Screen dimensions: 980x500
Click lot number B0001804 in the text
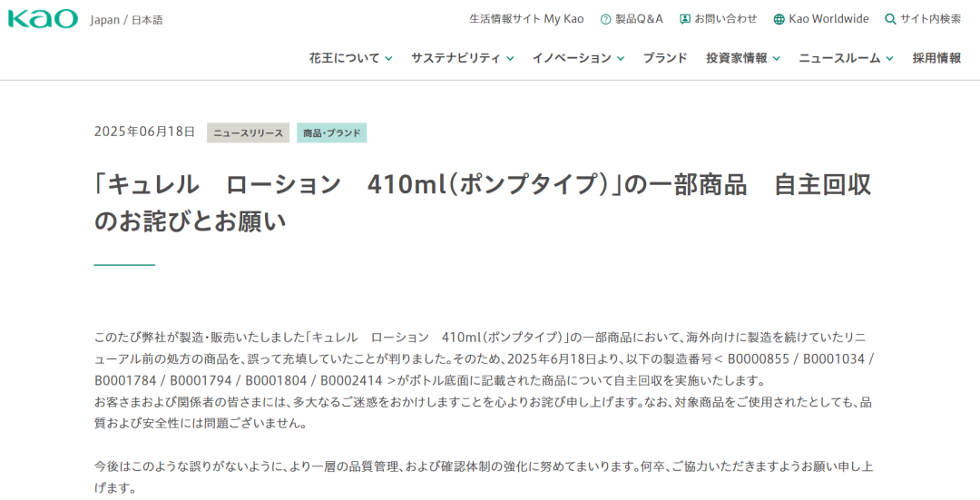[x=275, y=380]
